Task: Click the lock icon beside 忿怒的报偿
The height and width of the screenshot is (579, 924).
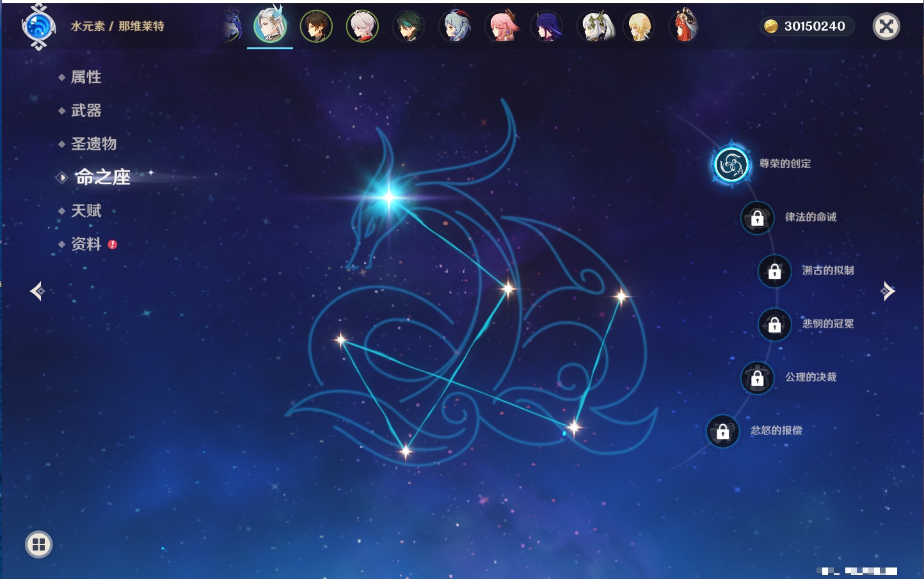Action: pyautogui.click(x=723, y=431)
